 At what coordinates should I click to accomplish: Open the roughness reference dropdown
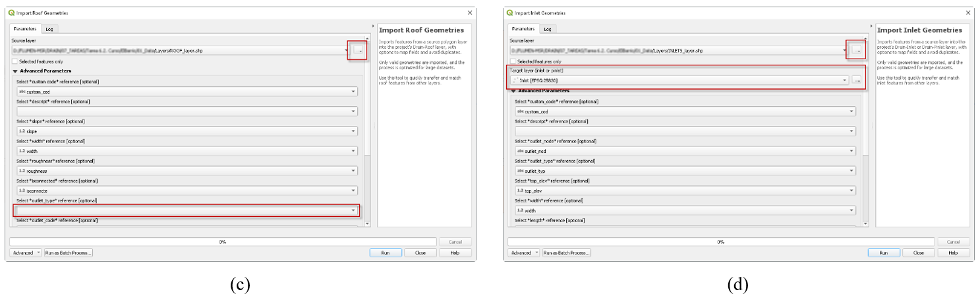pyautogui.click(x=187, y=171)
